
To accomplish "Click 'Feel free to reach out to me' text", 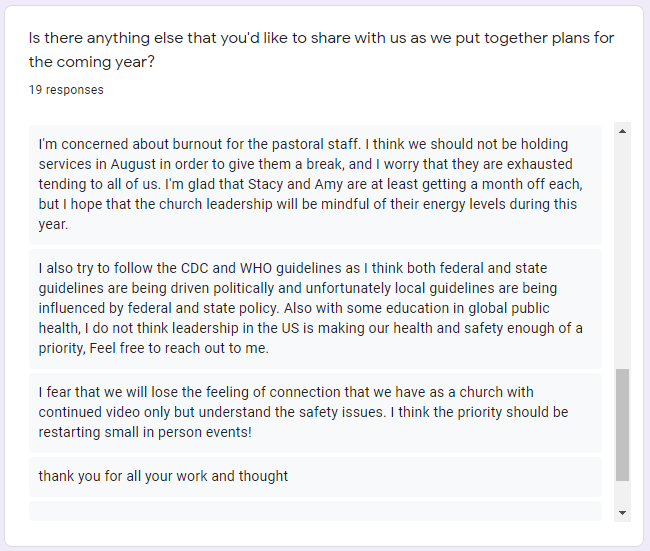I will [179, 348].
